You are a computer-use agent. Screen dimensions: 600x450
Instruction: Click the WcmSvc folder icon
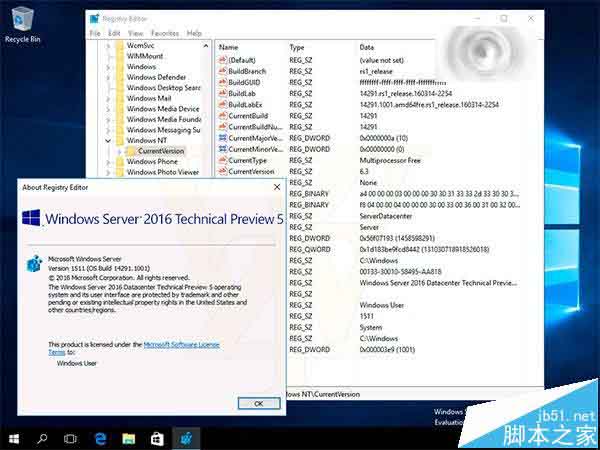[120, 46]
